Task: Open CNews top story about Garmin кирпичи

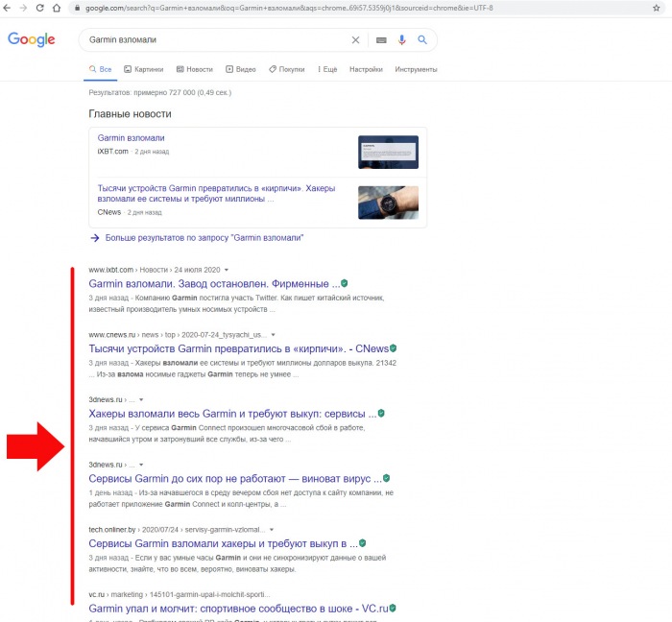Action: [x=216, y=193]
